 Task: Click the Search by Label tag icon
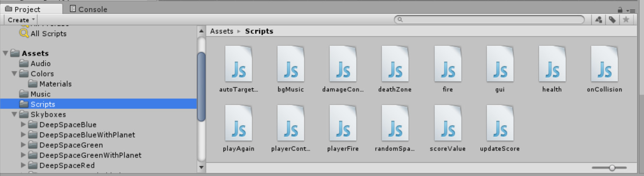coord(612,20)
